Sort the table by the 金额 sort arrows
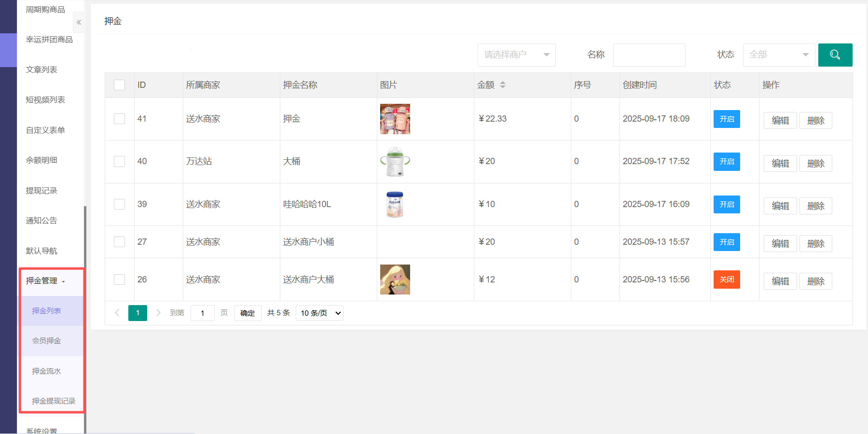The width and height of the screenshot is (868, 434). click(x=502, y=85)
